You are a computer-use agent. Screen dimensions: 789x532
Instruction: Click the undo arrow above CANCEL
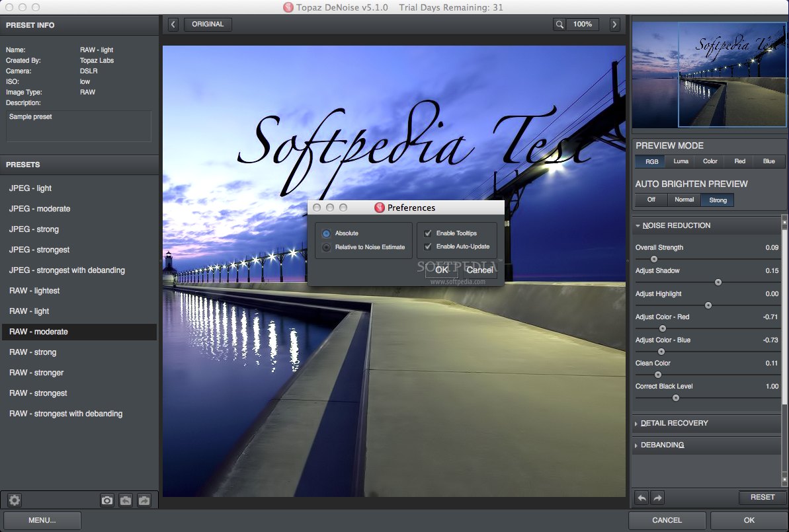tap(641, 498)
